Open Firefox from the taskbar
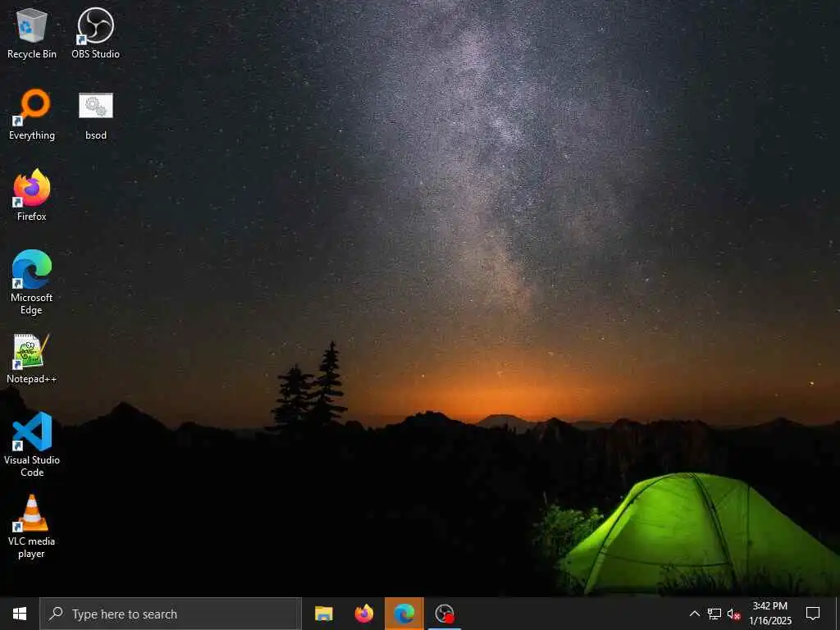 click(364, 614)
